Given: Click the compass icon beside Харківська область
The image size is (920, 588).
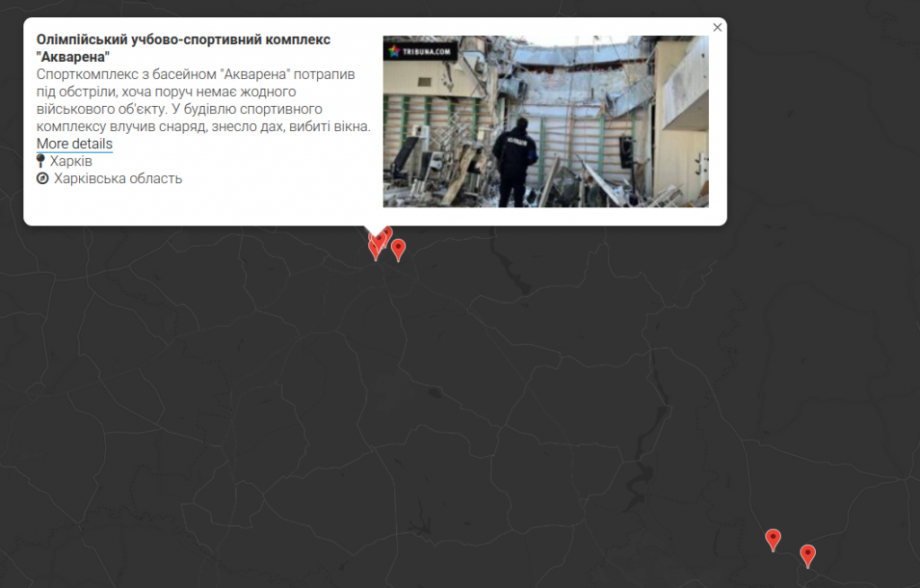Looking at the screenshot, I should 42,179.
